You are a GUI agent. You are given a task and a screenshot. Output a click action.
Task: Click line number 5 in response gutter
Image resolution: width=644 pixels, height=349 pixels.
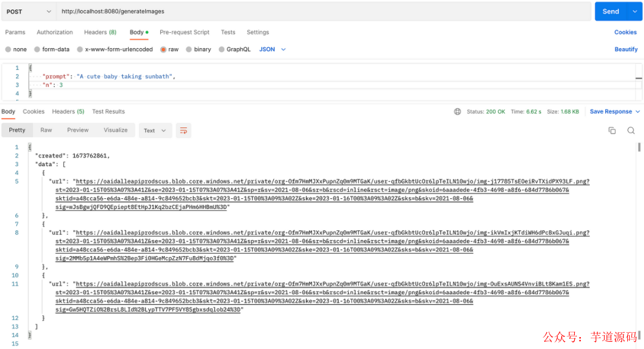[x=17, y=181]
